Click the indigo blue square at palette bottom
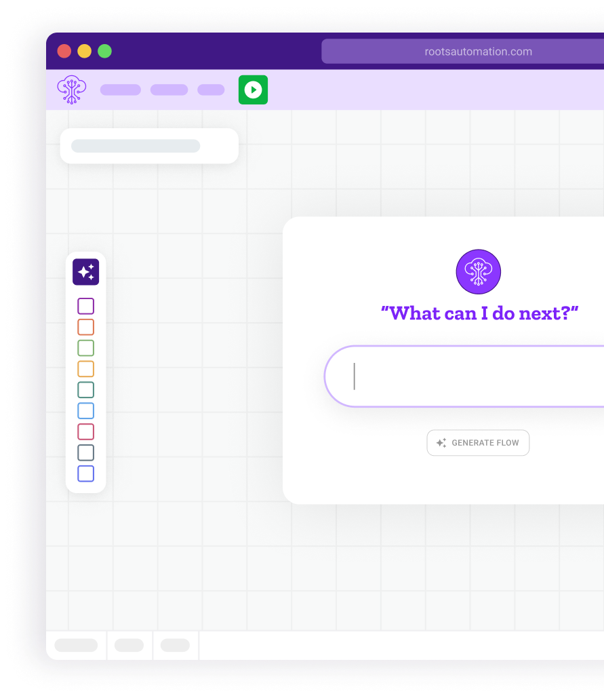The height and width of the screenshot is (700, 604). tap(85, 473)
